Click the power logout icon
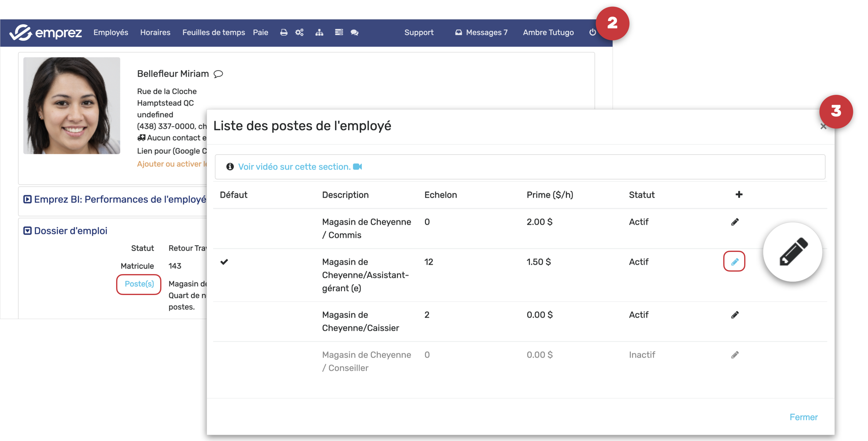The height and width of the screenshot is (441, 868). 592,32
